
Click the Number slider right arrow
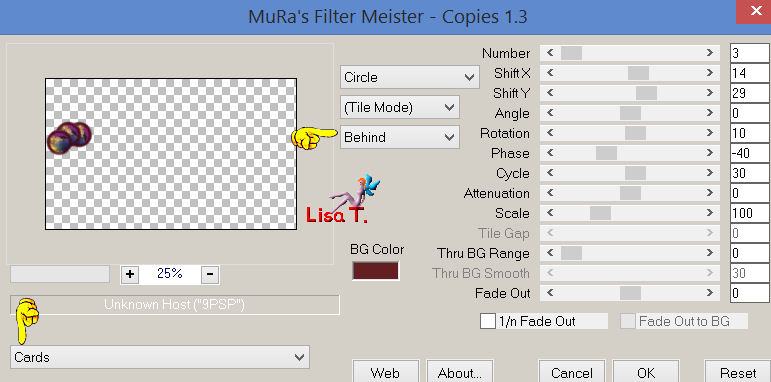(710, 53)
